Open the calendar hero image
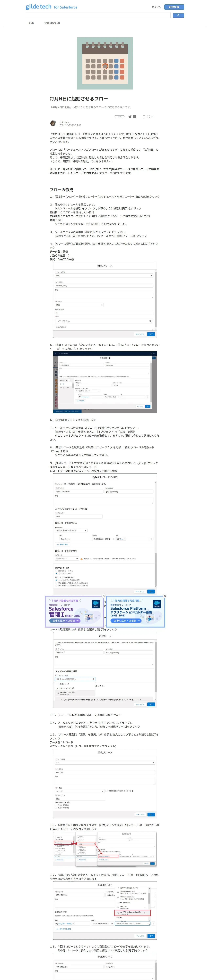210x980 pixels. (105, 63)
